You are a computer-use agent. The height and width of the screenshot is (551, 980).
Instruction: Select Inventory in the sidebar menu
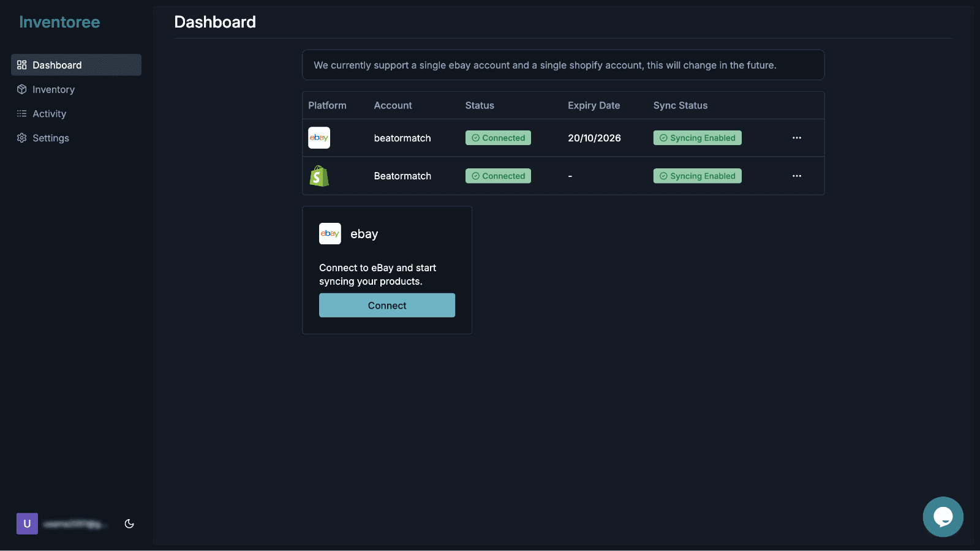[x=53, y=89]
